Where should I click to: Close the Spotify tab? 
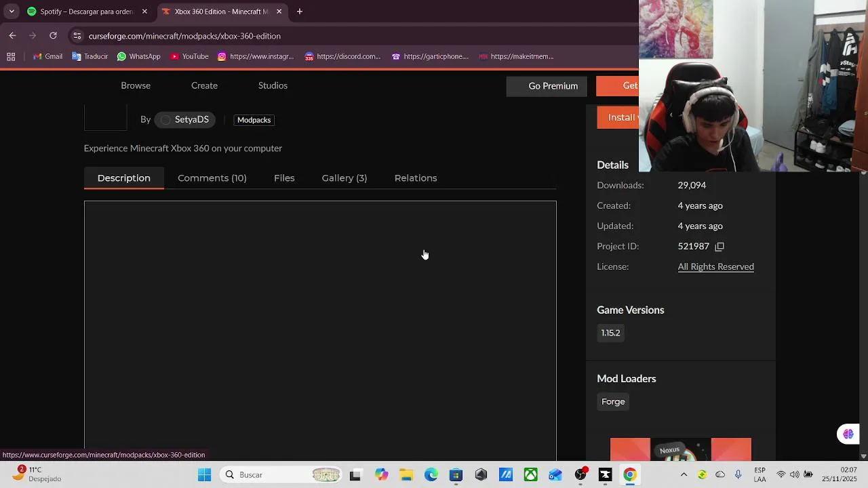pos(144,12)
